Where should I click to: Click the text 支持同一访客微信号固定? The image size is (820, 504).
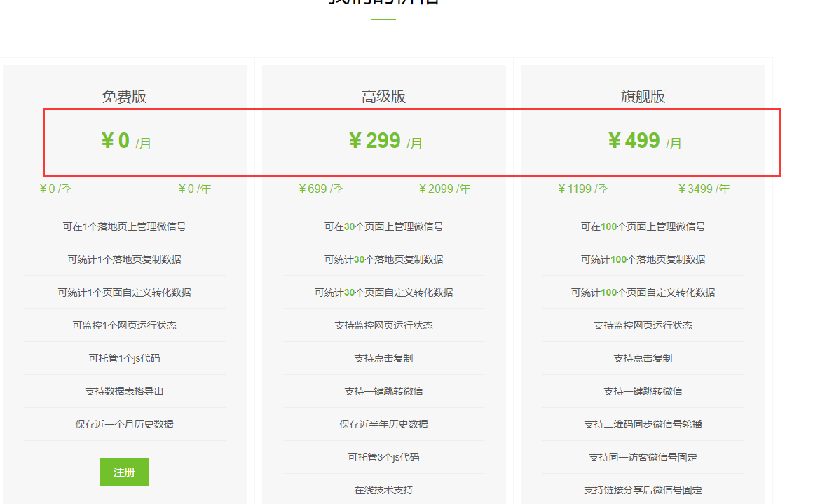click(643, 457)
